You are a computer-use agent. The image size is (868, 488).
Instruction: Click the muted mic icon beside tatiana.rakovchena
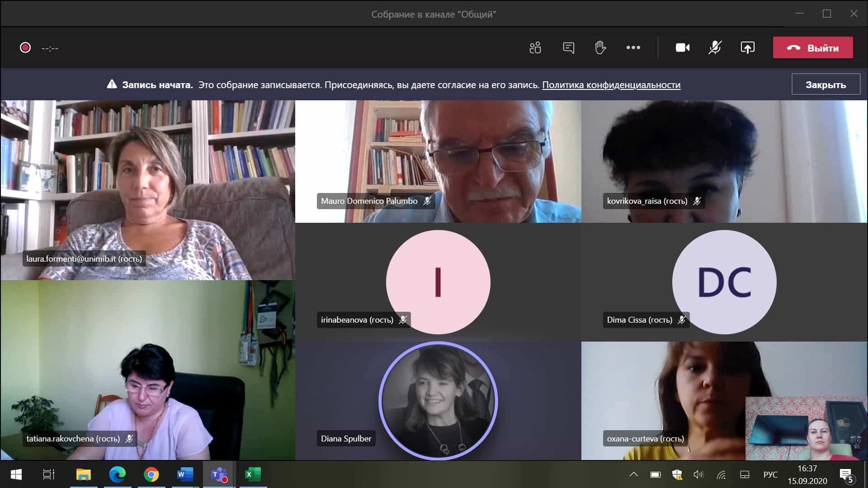click(129, 439)
